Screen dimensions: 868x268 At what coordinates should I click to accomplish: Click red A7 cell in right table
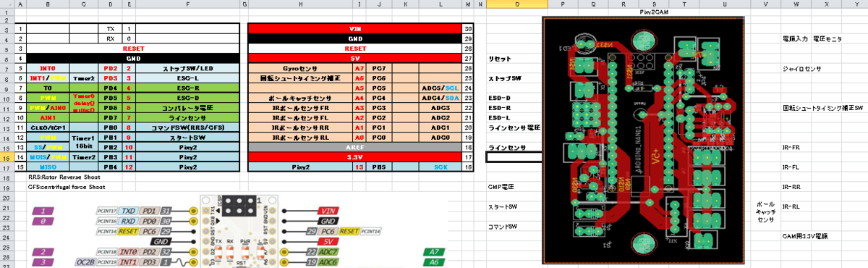pos(359,68)
